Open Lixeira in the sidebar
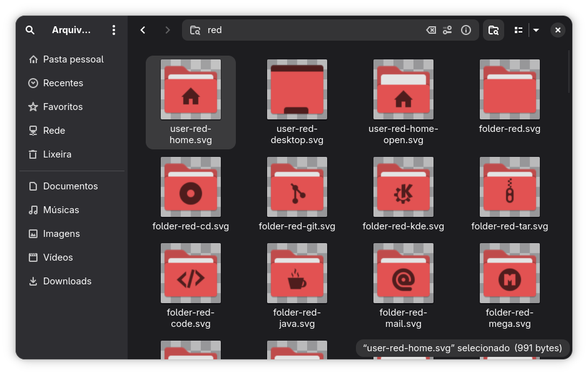The width and height of the screenshot is (588, 375). (x=57, y=154)
